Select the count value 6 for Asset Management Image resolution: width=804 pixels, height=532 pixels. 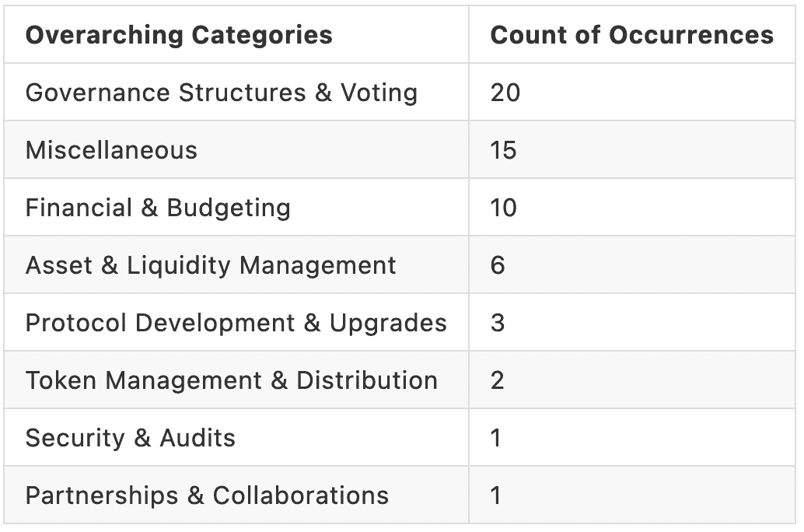pyautogui.click(x=498, y=265)
